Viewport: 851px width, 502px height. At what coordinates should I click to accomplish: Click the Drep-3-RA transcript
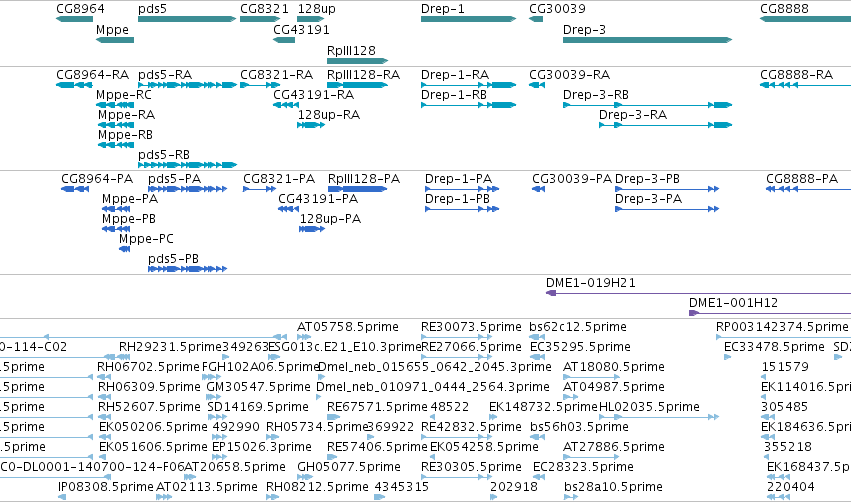(x=665, y=125)
